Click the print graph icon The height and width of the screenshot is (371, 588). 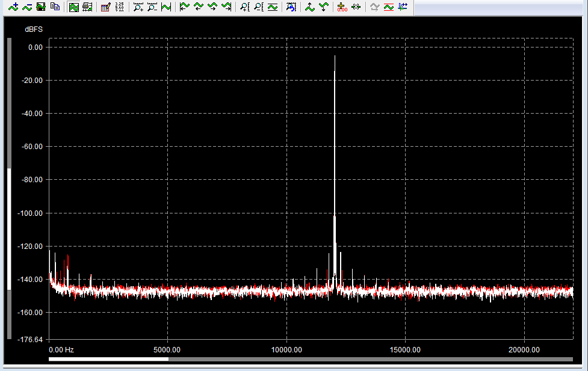[x=87, y=7]
